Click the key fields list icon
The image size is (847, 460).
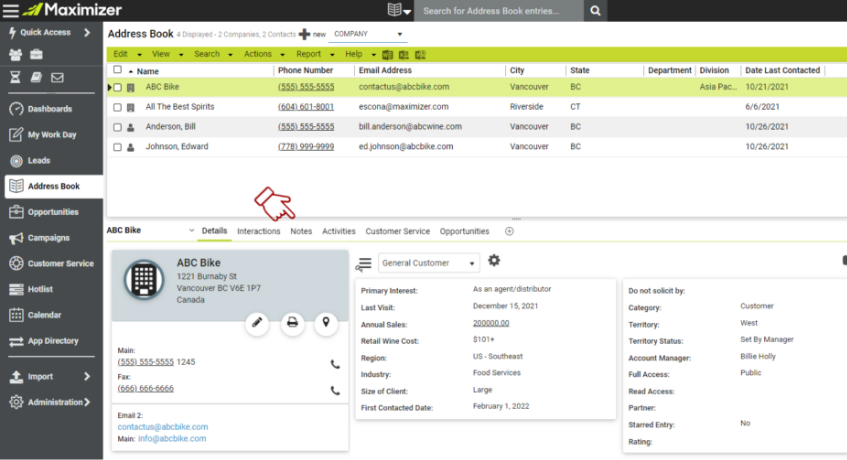pyautogui.click(x=364, y=263)
